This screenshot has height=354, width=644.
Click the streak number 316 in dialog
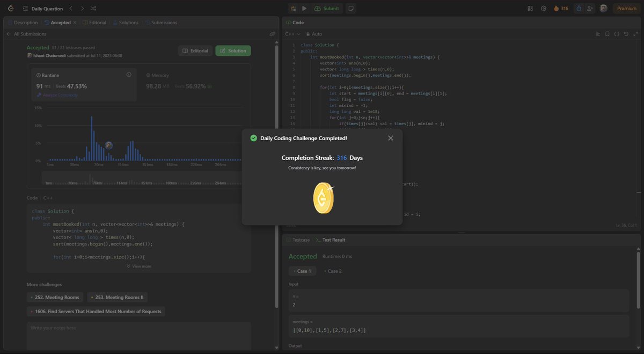342,158
